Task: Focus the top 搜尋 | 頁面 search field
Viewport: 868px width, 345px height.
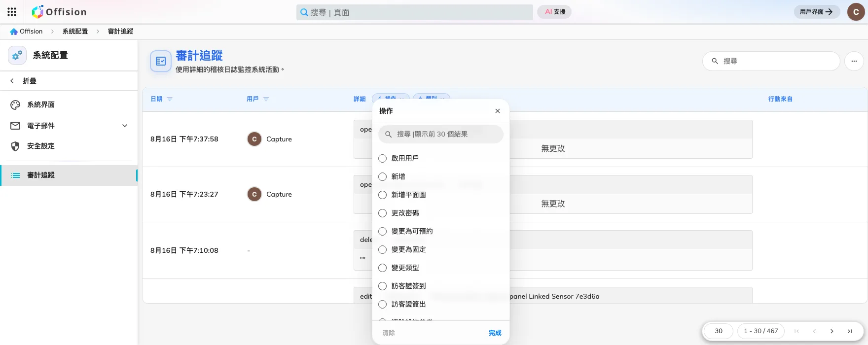Action: point(415,12)
